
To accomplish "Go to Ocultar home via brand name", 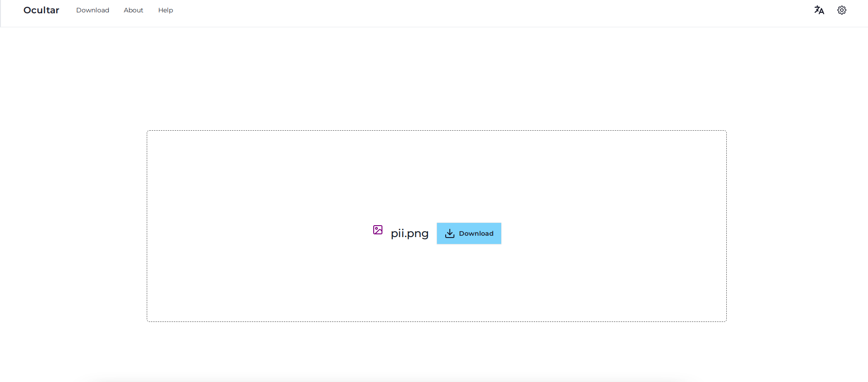I will tap(41, 10).
